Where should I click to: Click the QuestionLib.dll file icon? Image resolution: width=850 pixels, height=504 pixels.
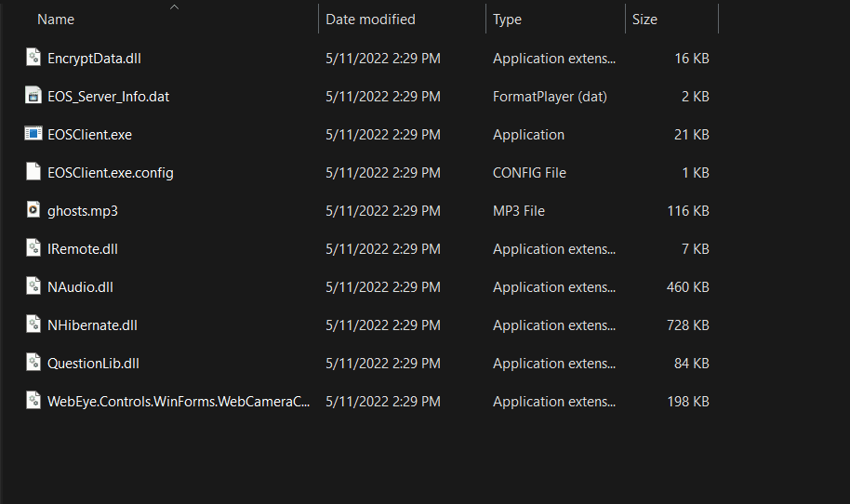point(33,363)
